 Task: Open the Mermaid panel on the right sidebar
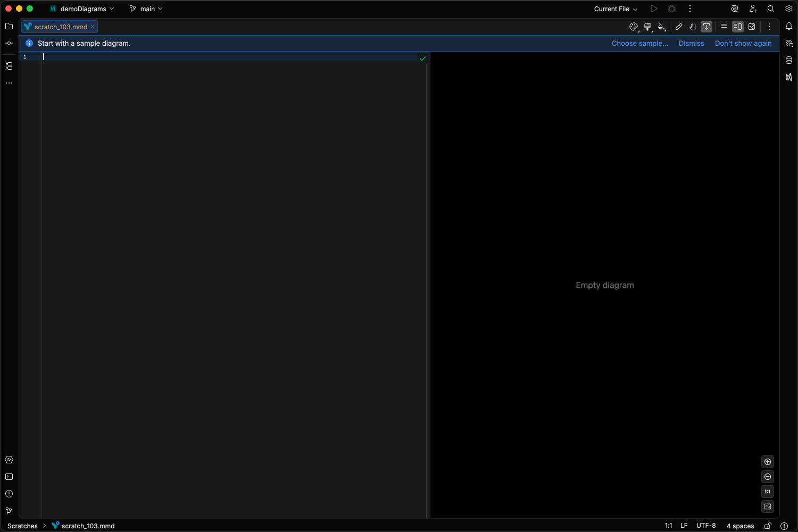click(x=789, y=77)
